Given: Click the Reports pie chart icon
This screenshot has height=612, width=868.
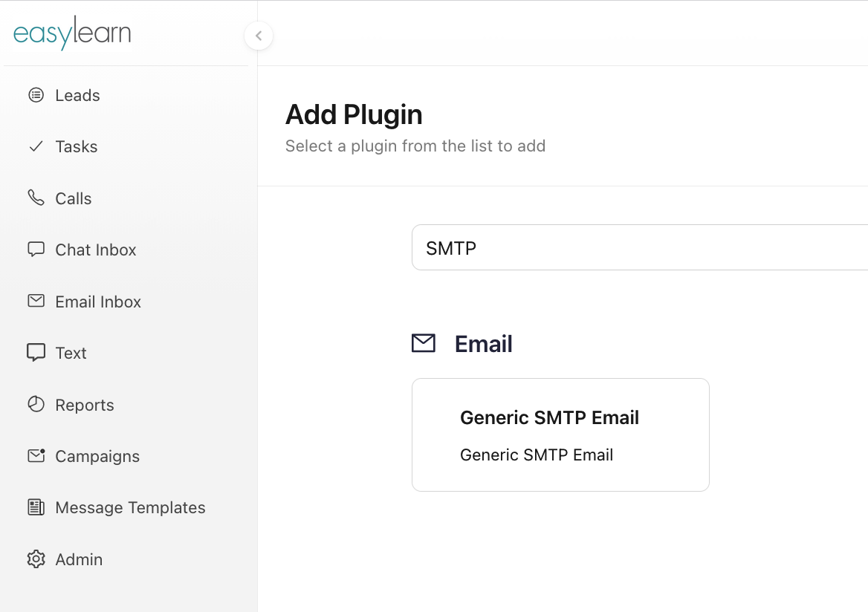Looking at the screenshot, I should (36, 404).
